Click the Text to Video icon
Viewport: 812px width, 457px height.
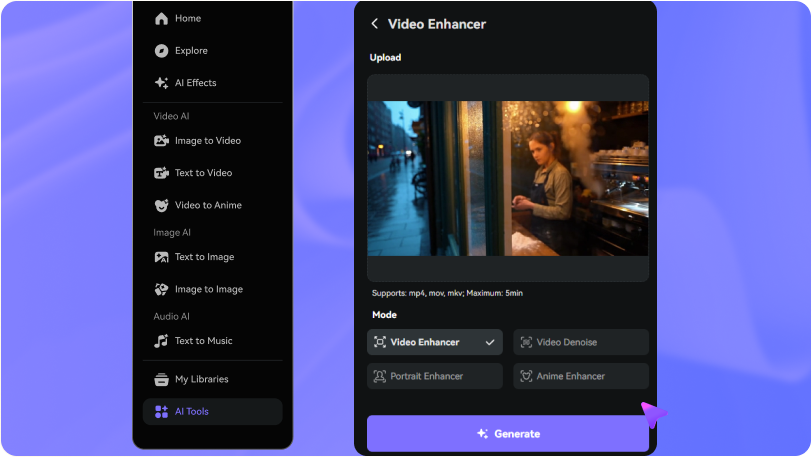pyautogui.click(x=161, y=173)
